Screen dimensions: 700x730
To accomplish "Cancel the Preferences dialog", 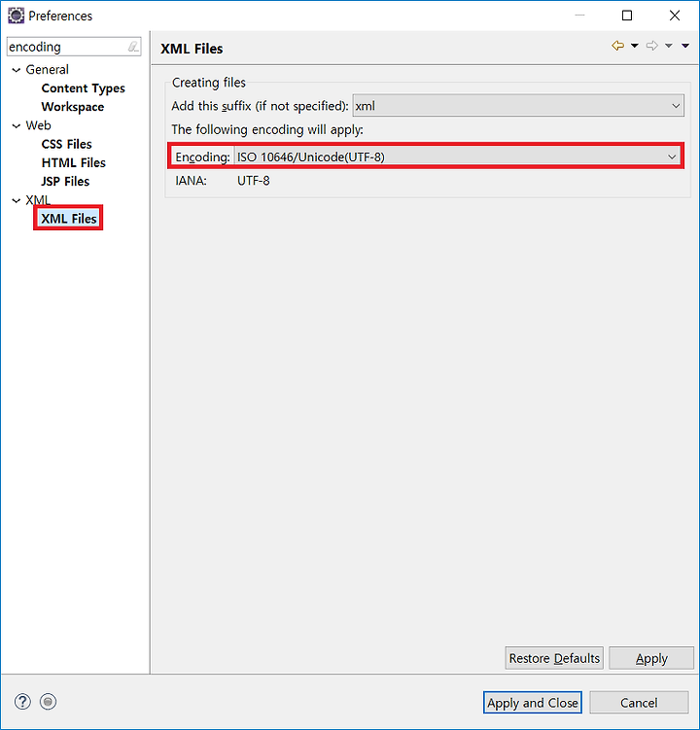I will pyautogui.click(x=639, y=703).
